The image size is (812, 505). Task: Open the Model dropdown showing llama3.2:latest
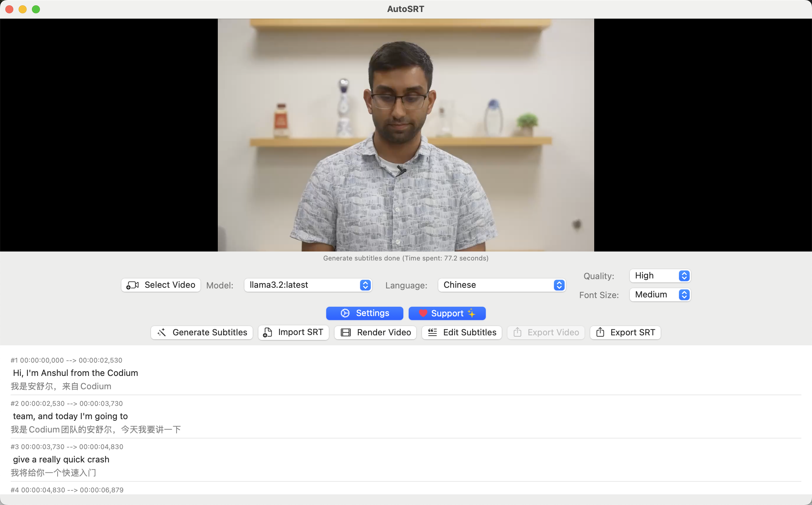[308, 285]
